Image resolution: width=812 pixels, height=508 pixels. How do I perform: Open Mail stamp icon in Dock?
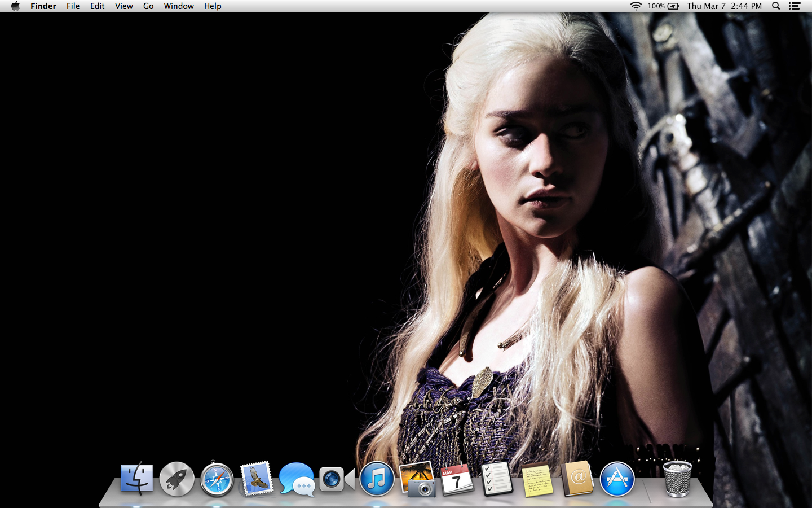pos(257,479)
